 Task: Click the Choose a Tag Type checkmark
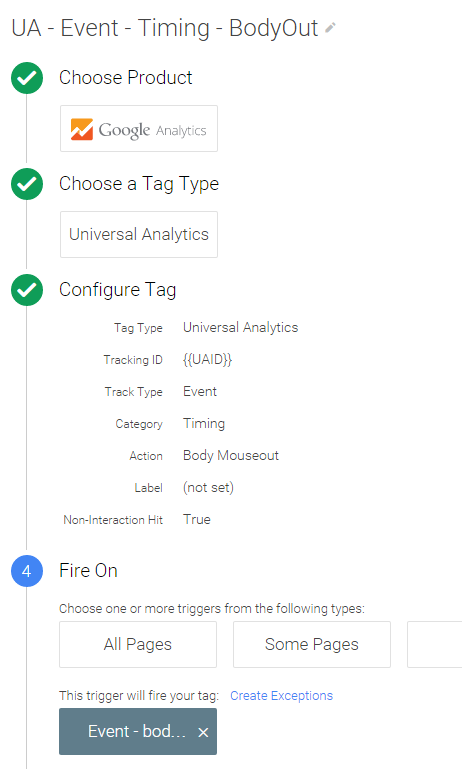(27, 184)
